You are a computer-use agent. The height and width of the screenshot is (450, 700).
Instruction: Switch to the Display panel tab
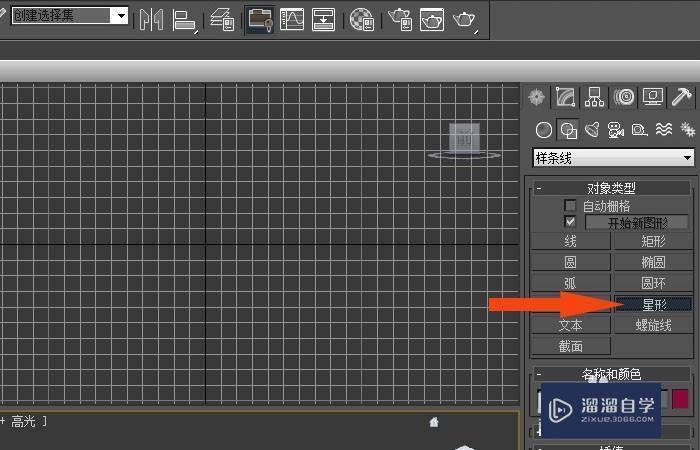tap(653, 97)
